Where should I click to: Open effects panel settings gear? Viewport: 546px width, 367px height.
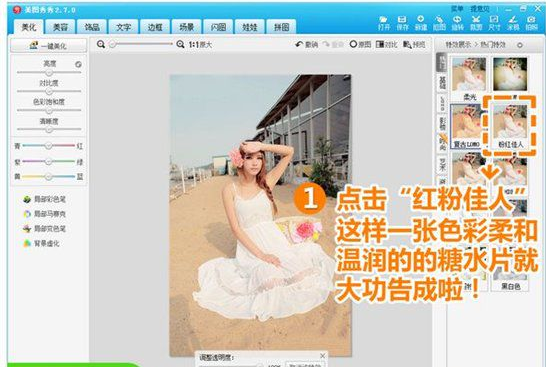520,45
